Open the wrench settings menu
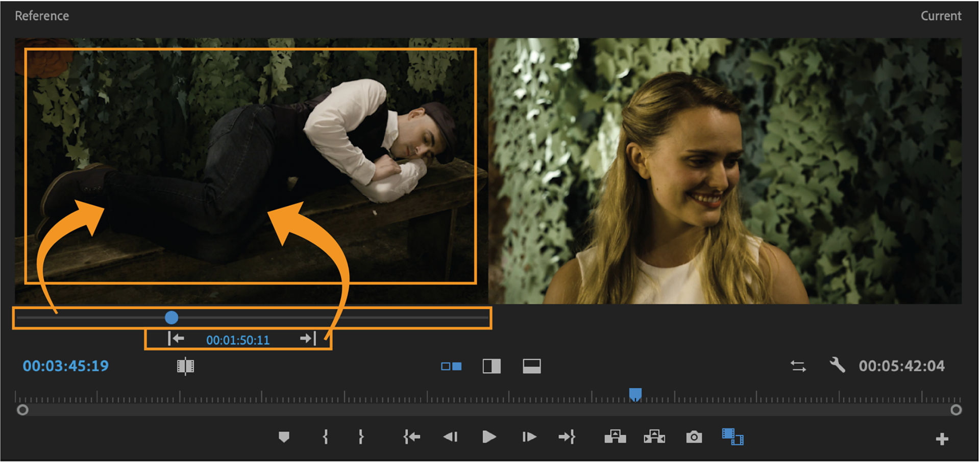This screenshot has height=462, width=980. (x=837, y=365)
